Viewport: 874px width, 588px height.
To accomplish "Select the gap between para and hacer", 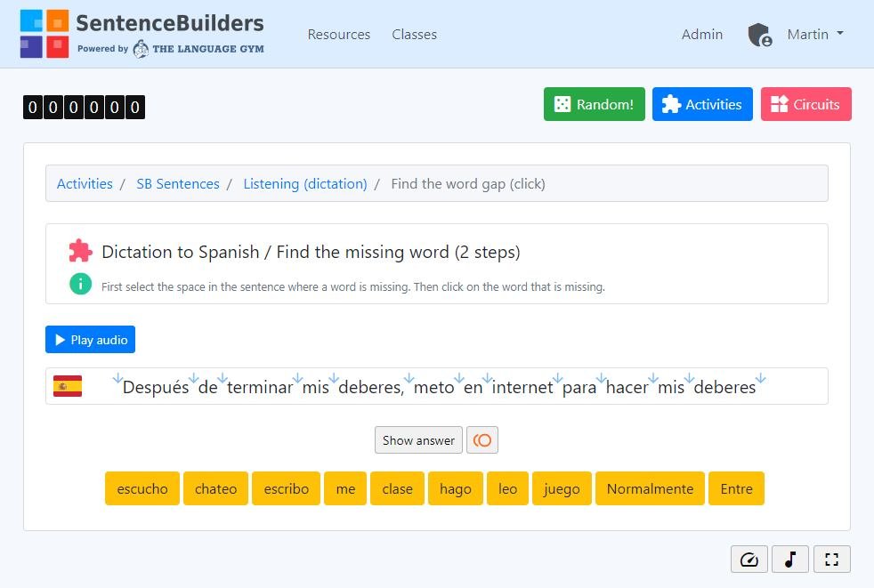I will point(601,379).
